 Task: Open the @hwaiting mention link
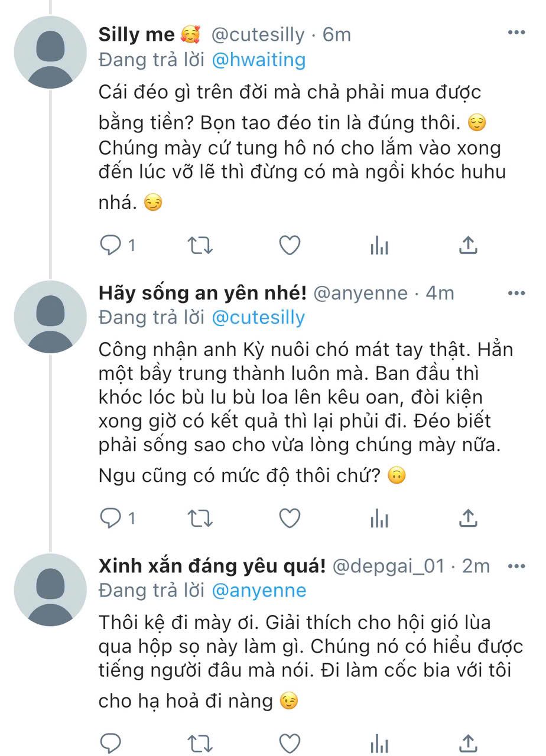point(259,60)
